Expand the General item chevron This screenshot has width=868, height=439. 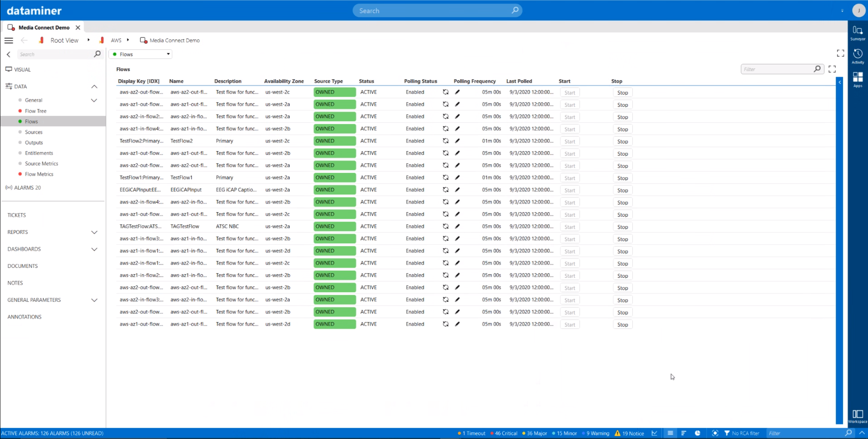point(94,100)
